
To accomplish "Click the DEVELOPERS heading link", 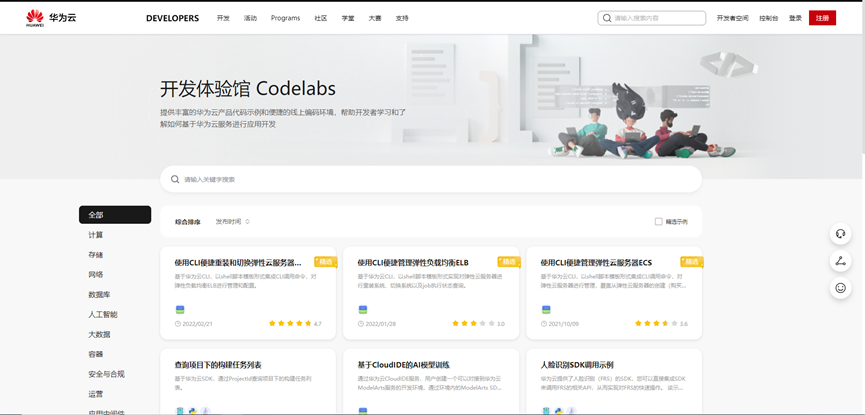I will click(172, 18).
